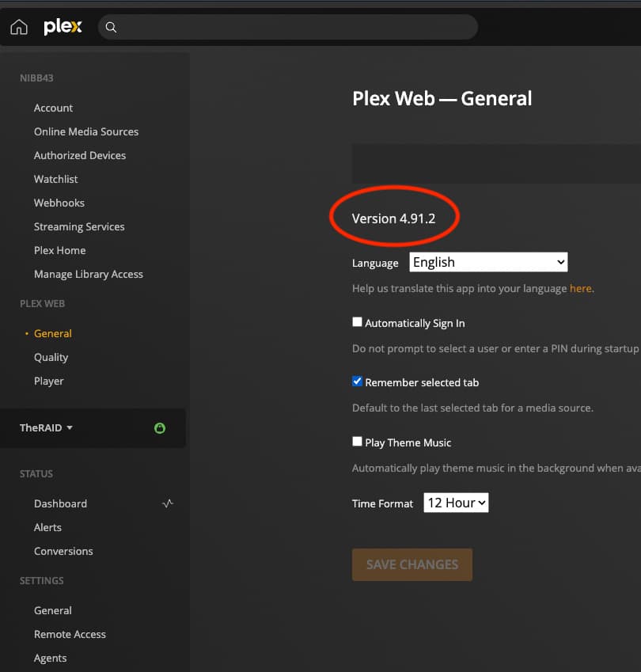
Task: Go to Plex home via house icon
Action: point(19,27)
